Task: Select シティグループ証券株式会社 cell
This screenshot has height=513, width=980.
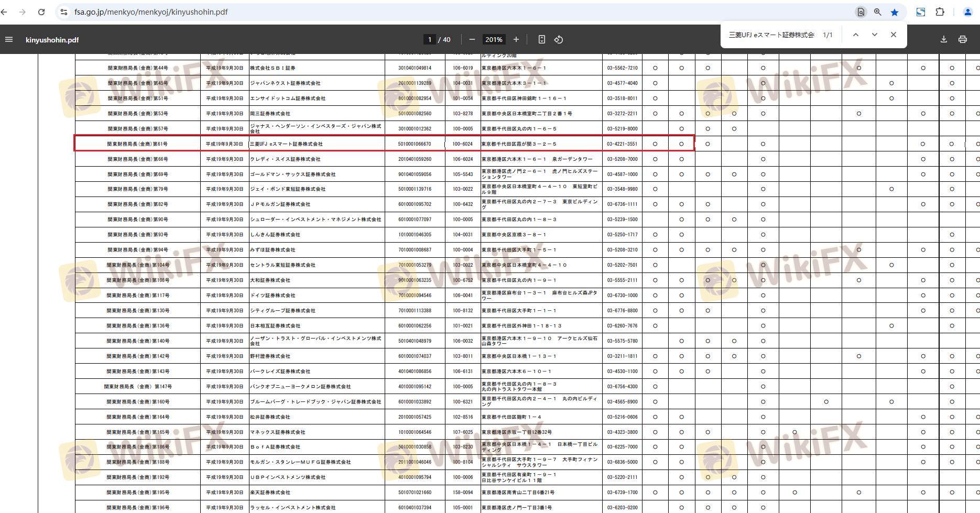Action: click(x=282, y=311)
